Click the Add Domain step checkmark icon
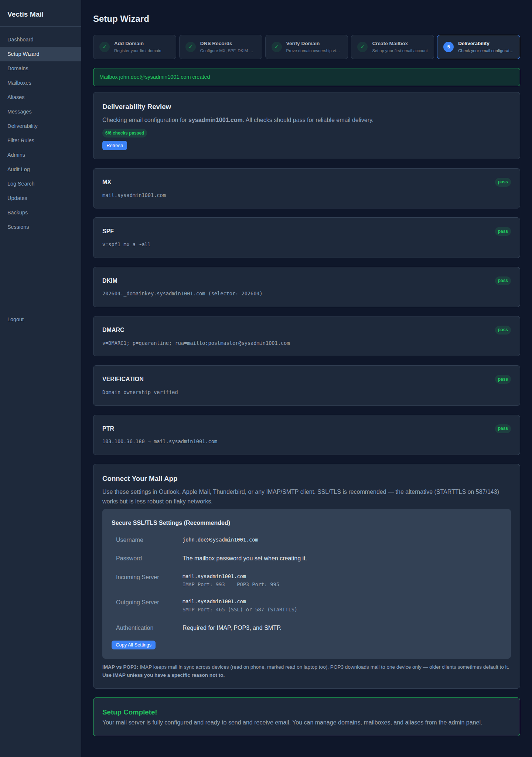532x757 pixels. tap(105, 47)
